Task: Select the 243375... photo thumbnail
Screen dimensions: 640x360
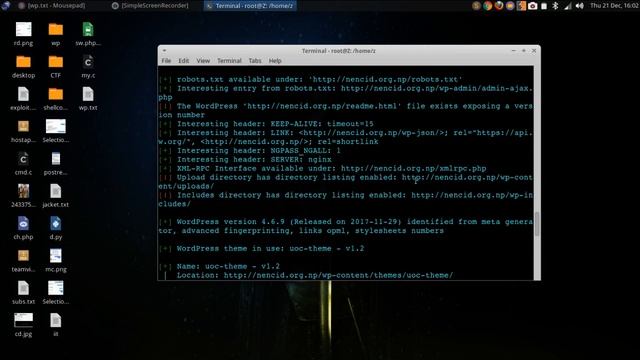Action: 23,191
